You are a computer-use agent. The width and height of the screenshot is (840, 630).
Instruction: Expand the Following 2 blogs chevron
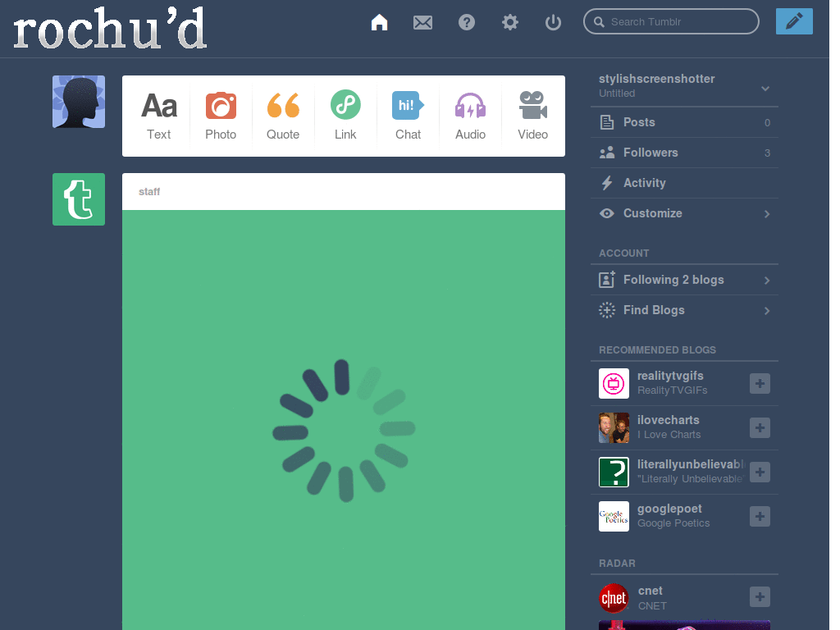767,281
